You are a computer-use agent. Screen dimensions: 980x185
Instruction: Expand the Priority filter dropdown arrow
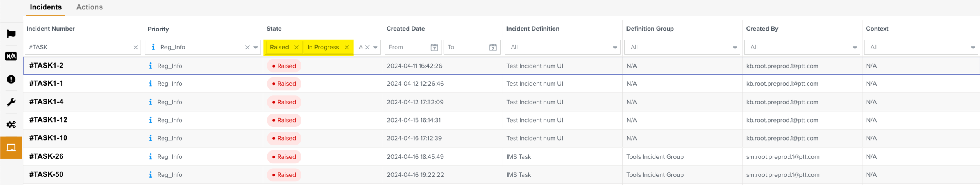[256, 47]
